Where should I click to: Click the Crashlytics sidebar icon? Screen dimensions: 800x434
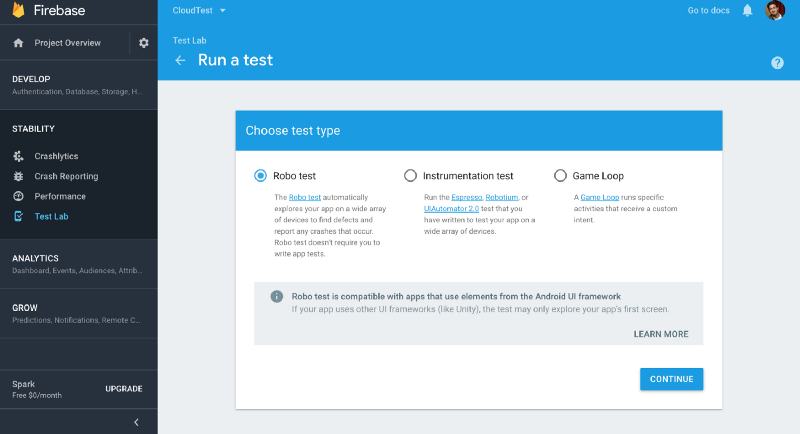coord(18,156)
